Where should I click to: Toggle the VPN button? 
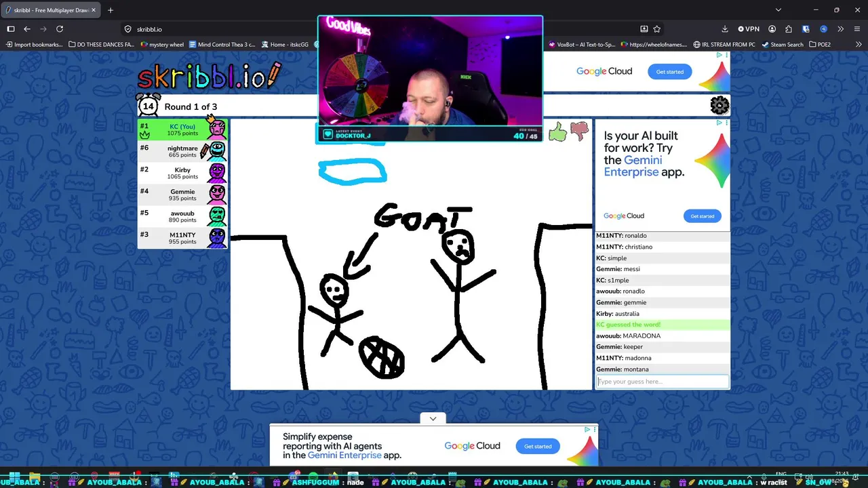tap(749, 29)
